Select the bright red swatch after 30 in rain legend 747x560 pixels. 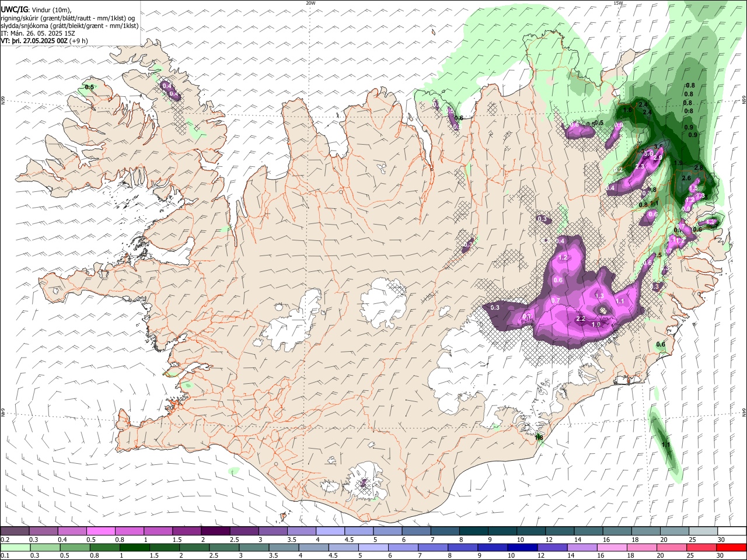[732, 547]
